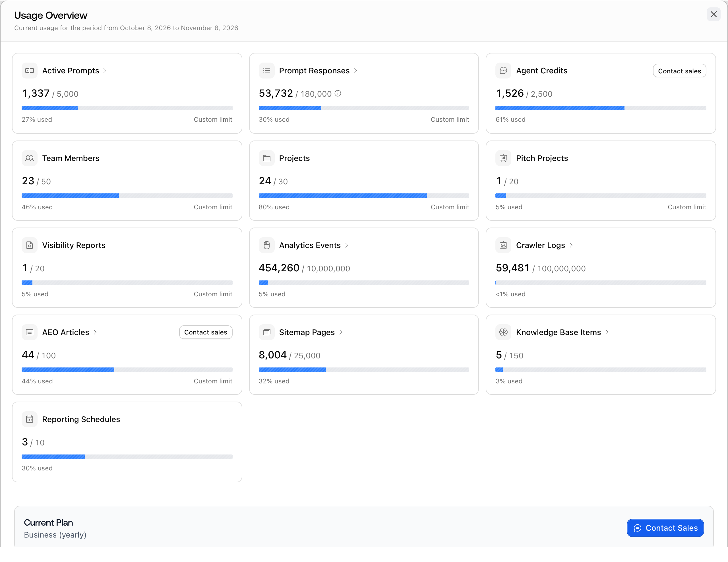Click the '454,260' Analytics Events value
The image size is (728, 562).
[x=279, y=268]
